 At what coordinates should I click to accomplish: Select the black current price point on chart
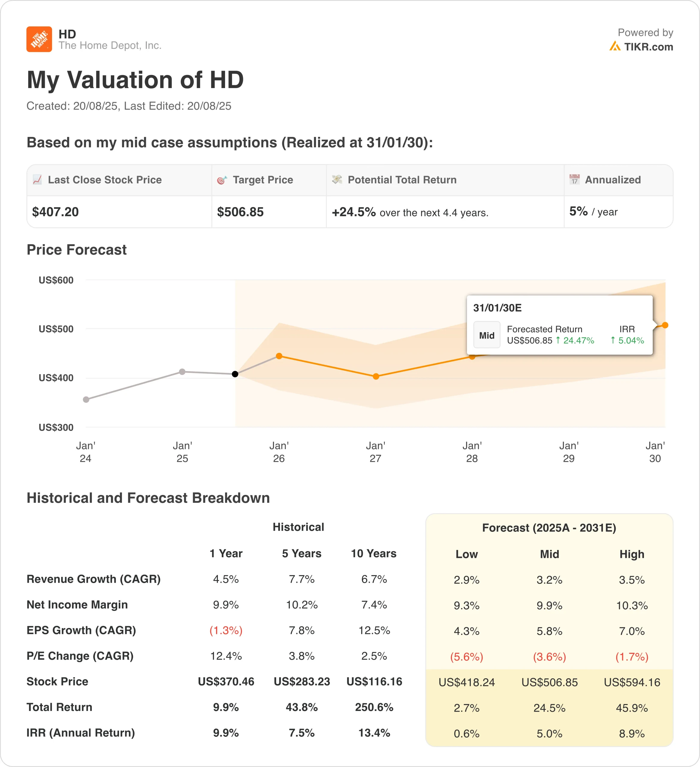click(235, 374)
